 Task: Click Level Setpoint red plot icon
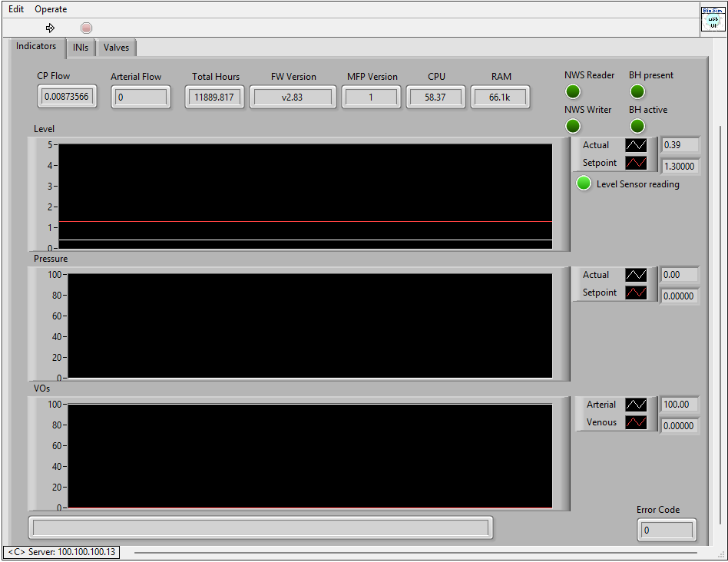(636, 163)
